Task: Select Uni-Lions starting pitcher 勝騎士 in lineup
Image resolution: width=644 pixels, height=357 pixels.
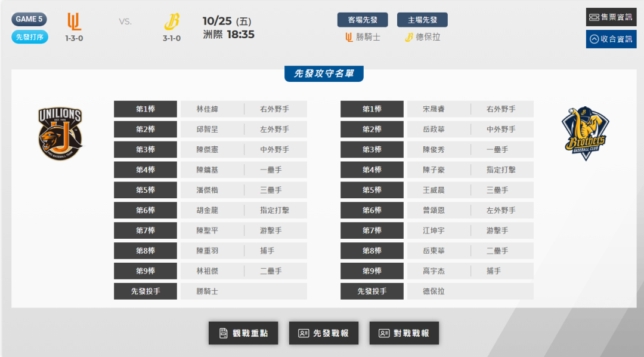Action: [208, 291]
